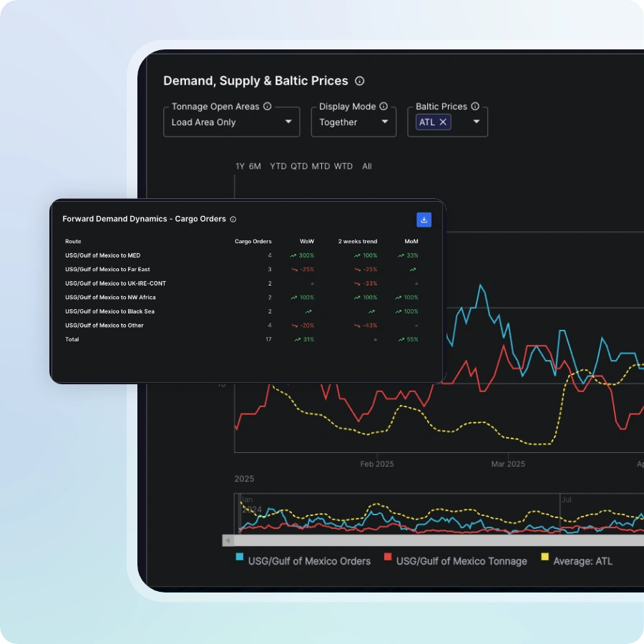Click the left arrow of chart scrollbar
644x644 pixels.
tap(228, 540)
